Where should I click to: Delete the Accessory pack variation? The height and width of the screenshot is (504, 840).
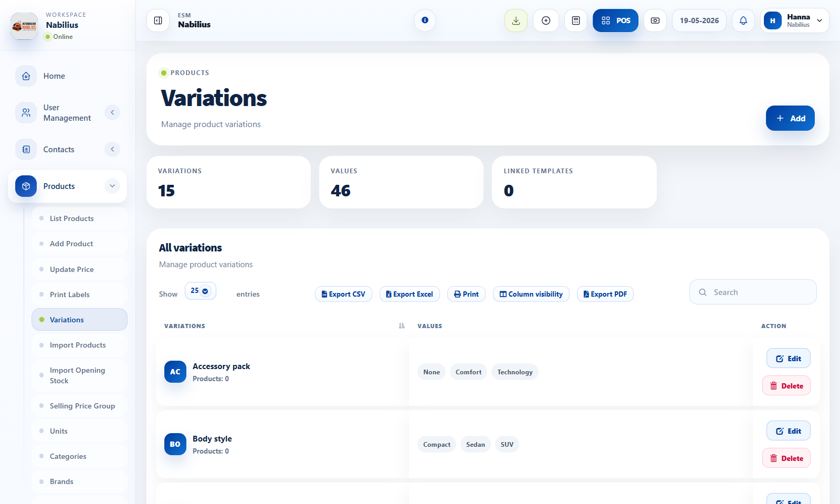(x=786, y=386)
